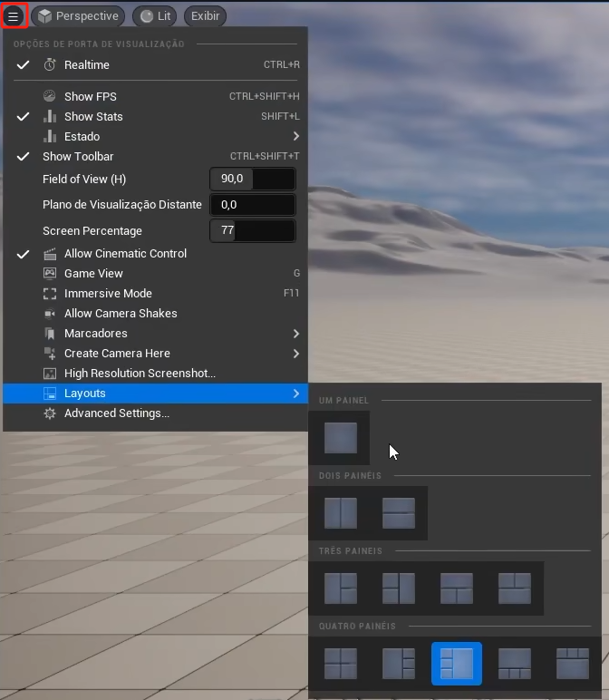Click the Plano de Visualização Distante value field

coord(253,204)
